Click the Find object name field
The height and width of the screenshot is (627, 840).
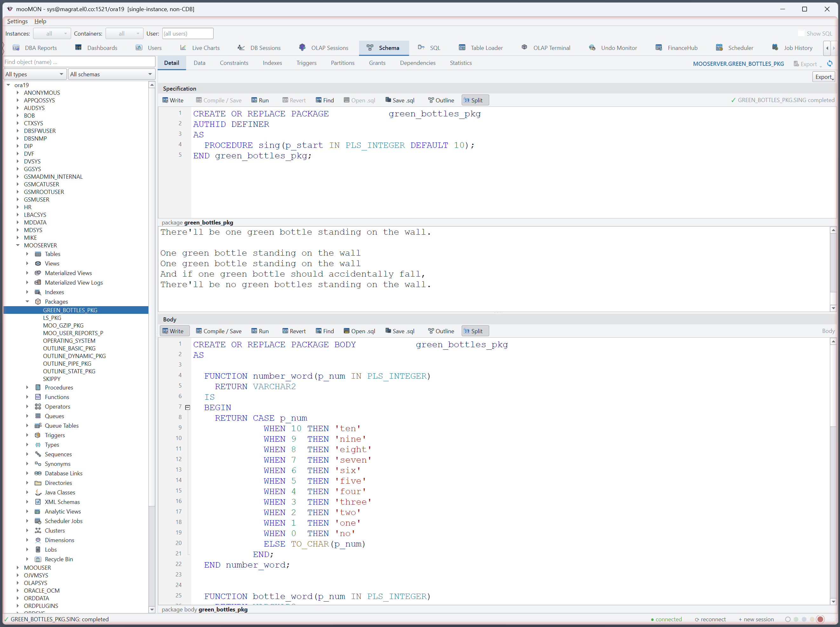pos(79,62)
